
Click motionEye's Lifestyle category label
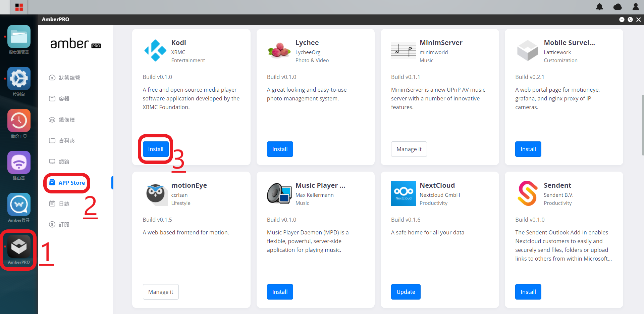(181, 203)
